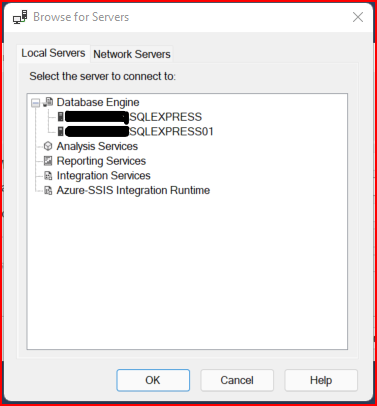Click the Reporting Services chart icon
The width and height of the screenshot is (377, 406).
coord(48,161)
